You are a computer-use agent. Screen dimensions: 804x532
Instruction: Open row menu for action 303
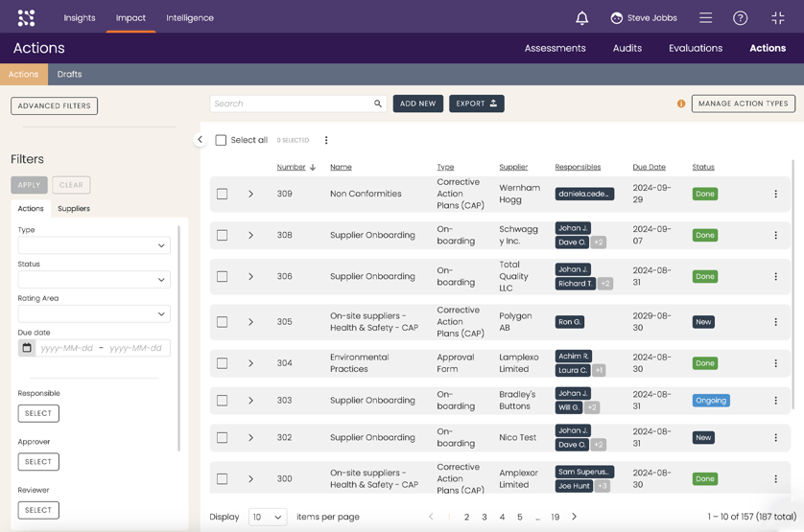coord(775,401)
